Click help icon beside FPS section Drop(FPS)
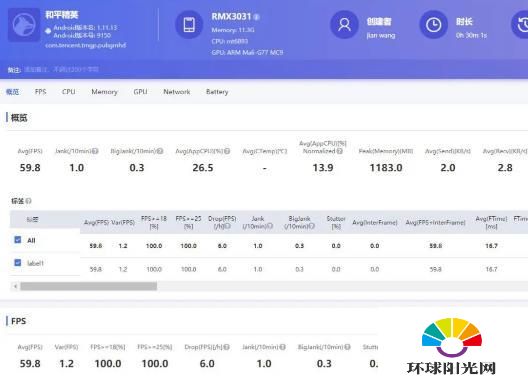Image resolution: width=528 pixels, height=384 pixels. pos(227,347)
